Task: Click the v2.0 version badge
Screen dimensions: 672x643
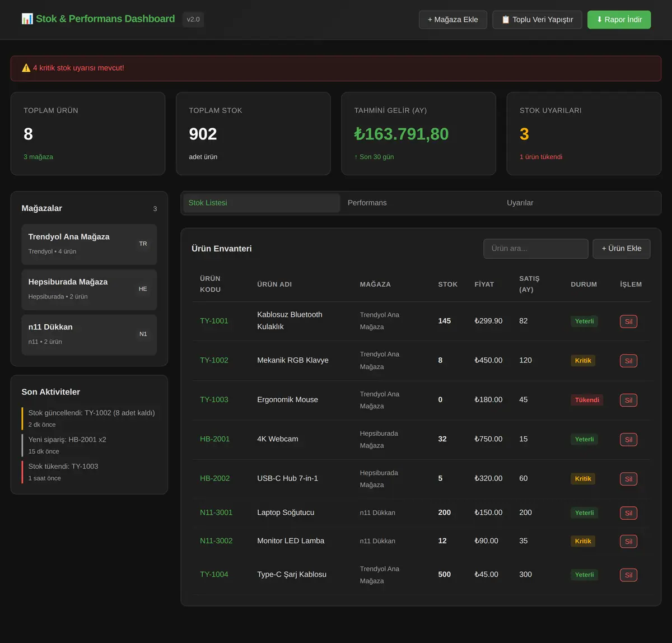Action: point(193,20)
